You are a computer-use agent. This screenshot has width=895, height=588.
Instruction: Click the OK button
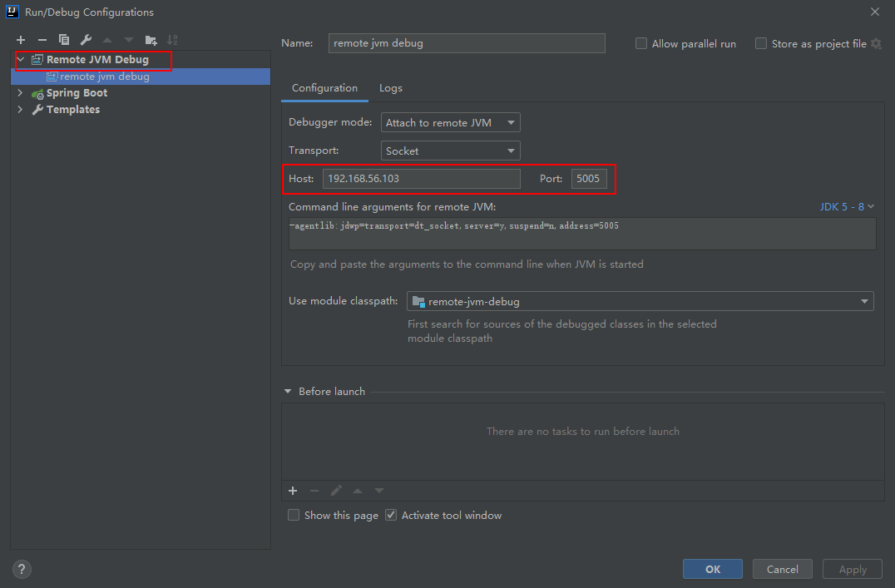click(x=713, y=569)
